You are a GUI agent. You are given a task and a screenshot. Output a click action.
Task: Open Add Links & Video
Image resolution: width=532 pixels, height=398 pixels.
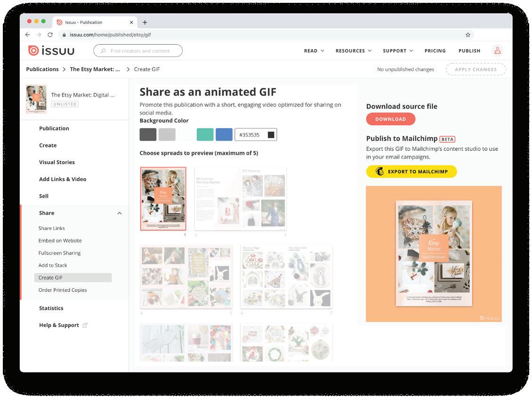(62, 179)
